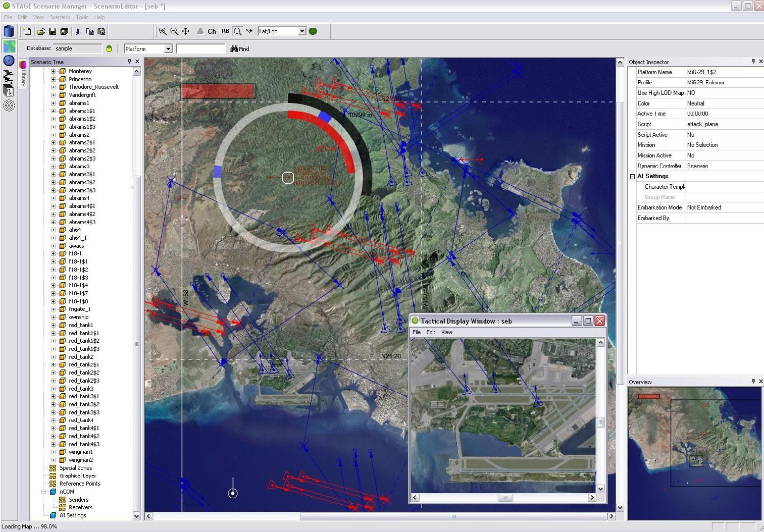Expand the awacs tree node

click(53, 246)
